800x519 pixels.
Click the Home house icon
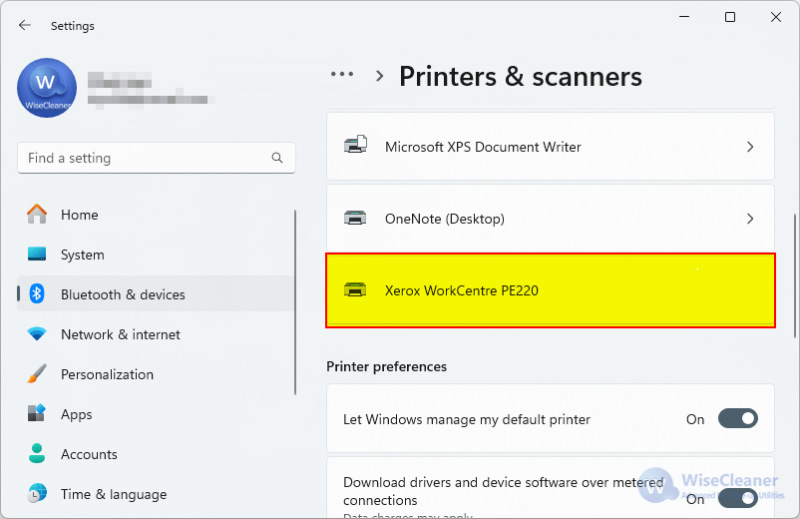click(37, 214)
